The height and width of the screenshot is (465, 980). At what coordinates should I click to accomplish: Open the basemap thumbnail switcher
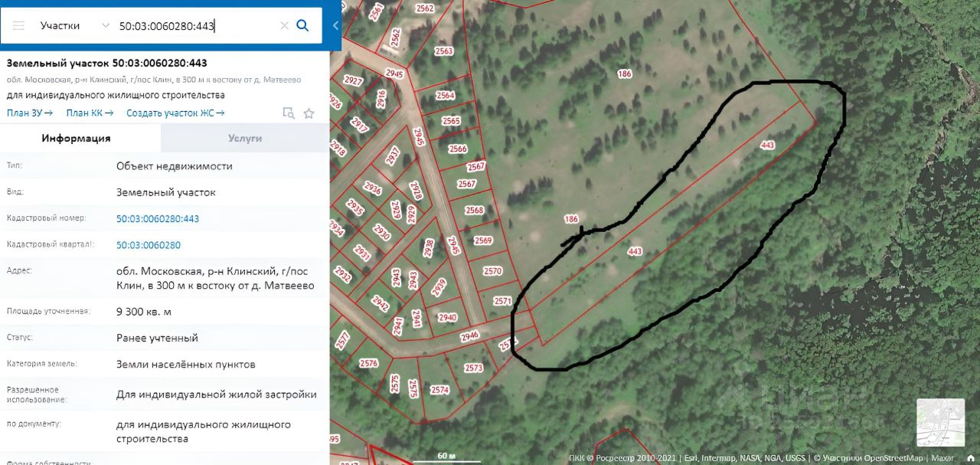pyautogui.click(x=940, y=422)
